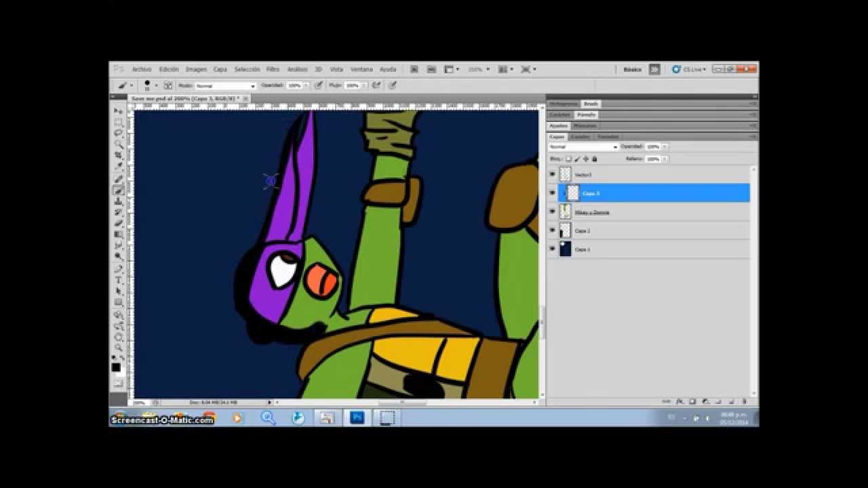
Task: Open layer blend mode dropdown
Action: [583, 147]
